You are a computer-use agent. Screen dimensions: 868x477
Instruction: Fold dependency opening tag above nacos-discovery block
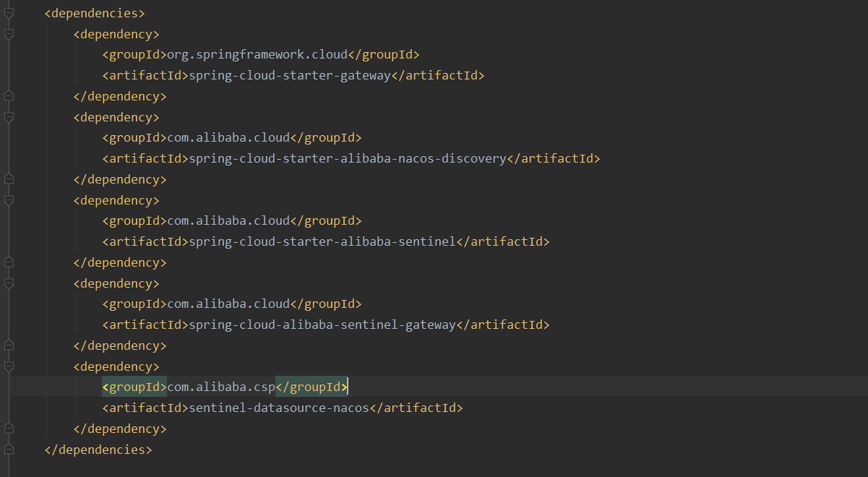pos(9,117)
